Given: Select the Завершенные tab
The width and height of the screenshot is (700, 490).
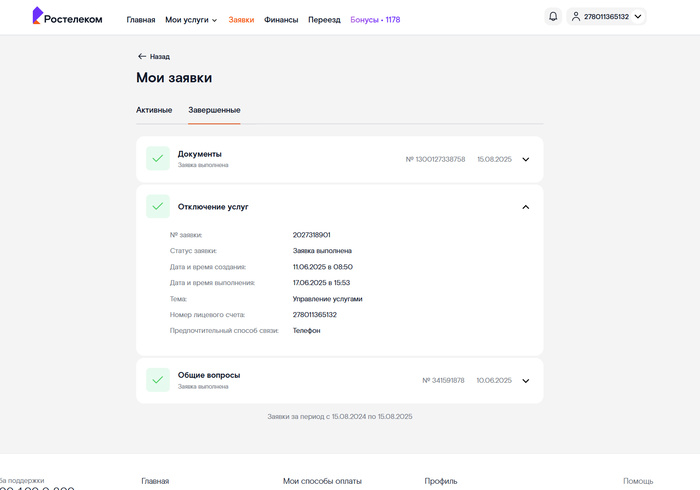Looking at the screenshot, I should (214, 110).
